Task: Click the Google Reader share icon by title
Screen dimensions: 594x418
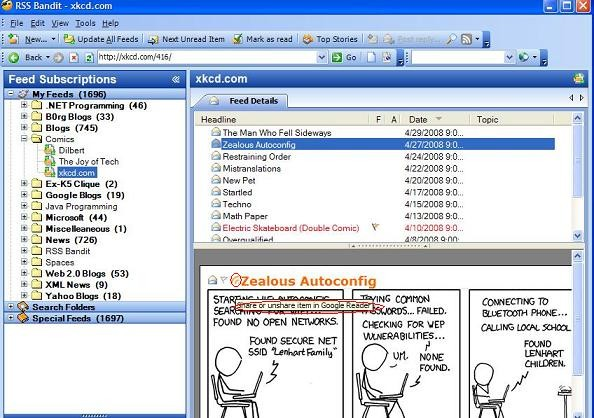Action: [x=236, y=280]
